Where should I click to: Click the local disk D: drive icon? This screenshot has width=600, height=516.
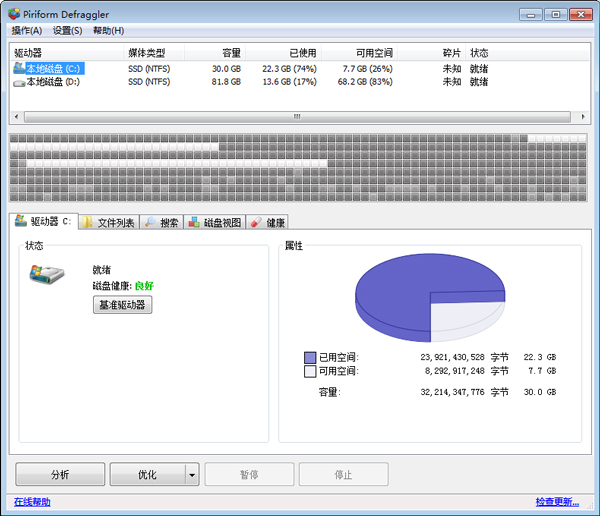tap(19, 83)
